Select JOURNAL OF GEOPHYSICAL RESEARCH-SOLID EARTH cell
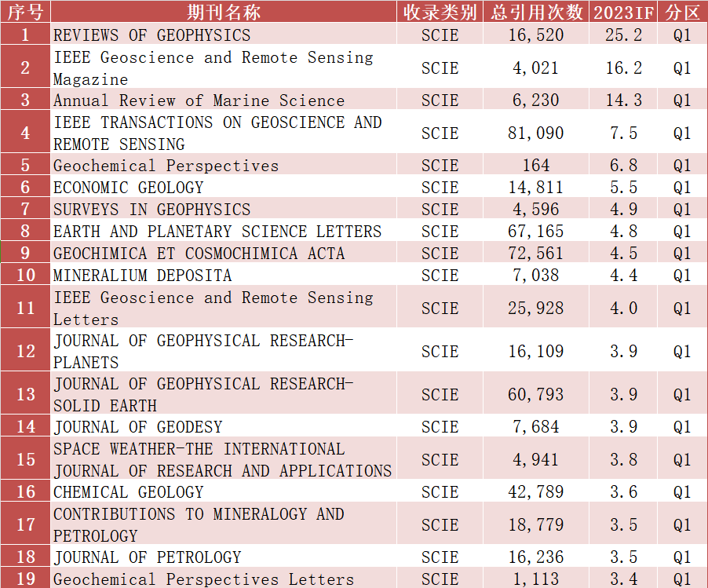 [224, 394]
